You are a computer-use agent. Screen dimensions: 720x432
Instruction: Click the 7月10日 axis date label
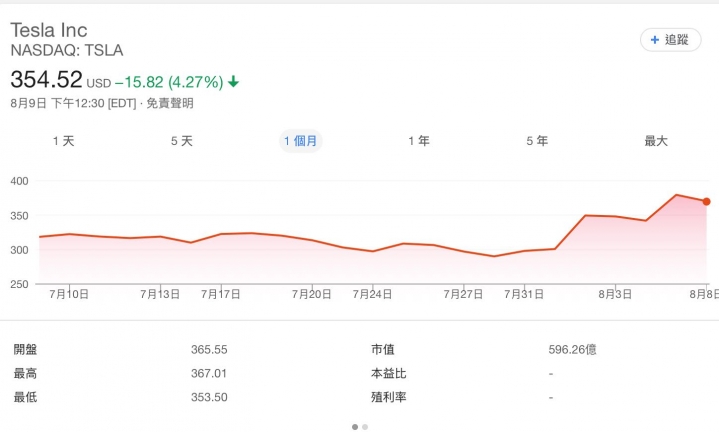pyautogui.click(x=69, y=294)
